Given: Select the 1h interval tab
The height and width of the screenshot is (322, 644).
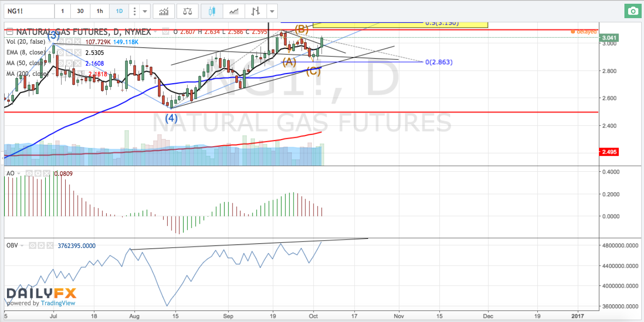Looking at the screenshot, I should 99,11.
